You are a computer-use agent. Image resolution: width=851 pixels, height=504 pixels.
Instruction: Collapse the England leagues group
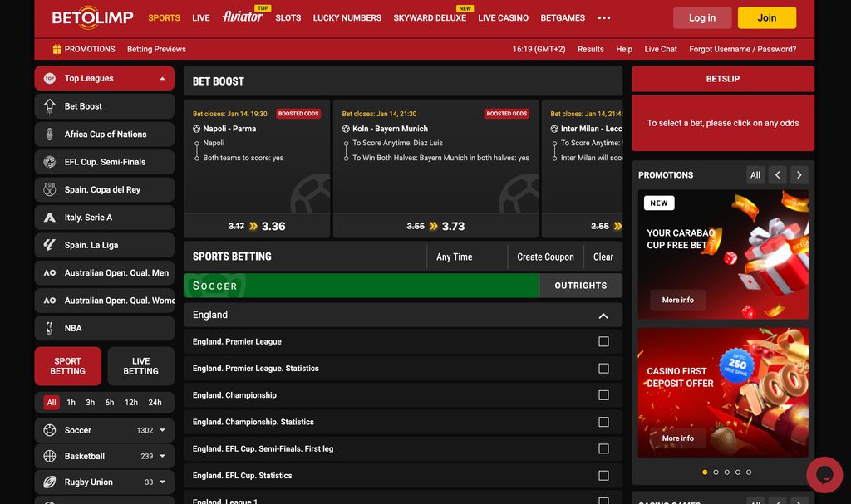click(x=603, y=316)
